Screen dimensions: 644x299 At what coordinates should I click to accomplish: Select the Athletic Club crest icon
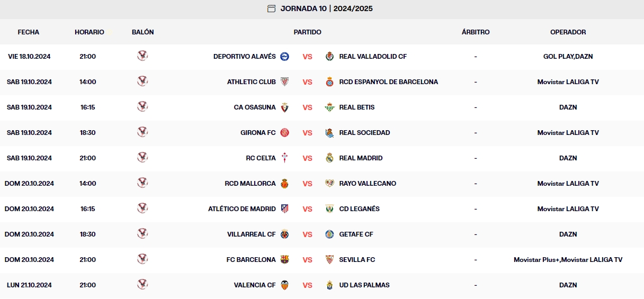284,81
